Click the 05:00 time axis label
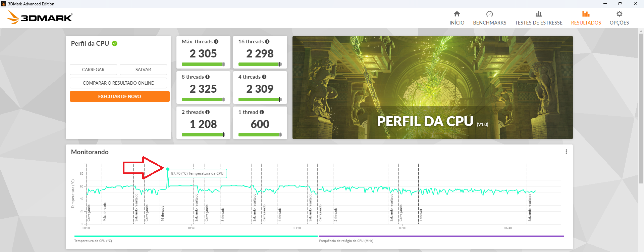644x252 pixels. [x=402, y=228]
